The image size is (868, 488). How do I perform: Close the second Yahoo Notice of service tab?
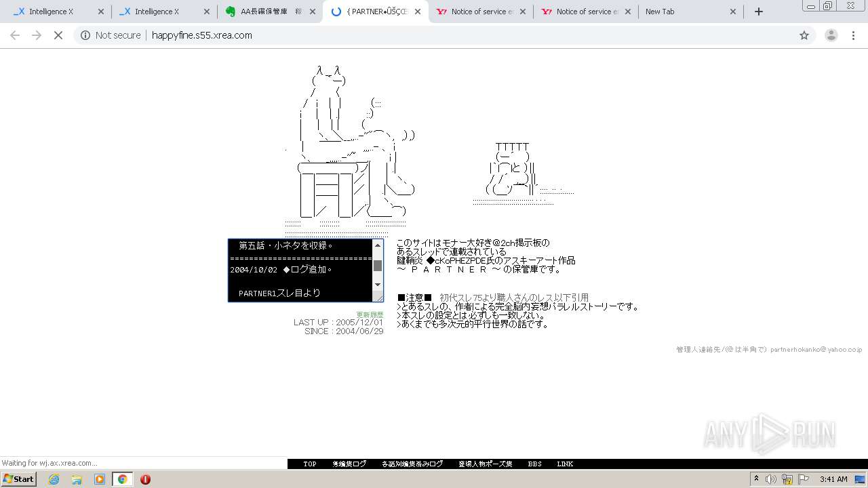click(x=628, y=12)
